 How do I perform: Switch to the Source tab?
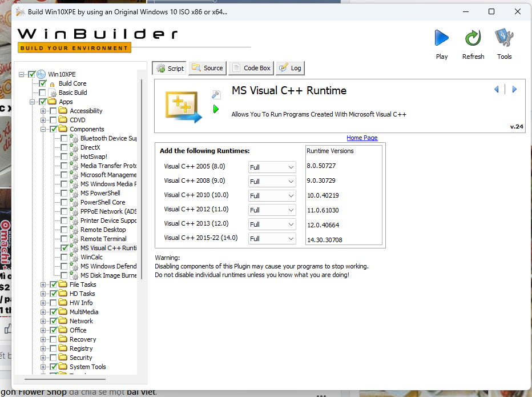(208, 68)
